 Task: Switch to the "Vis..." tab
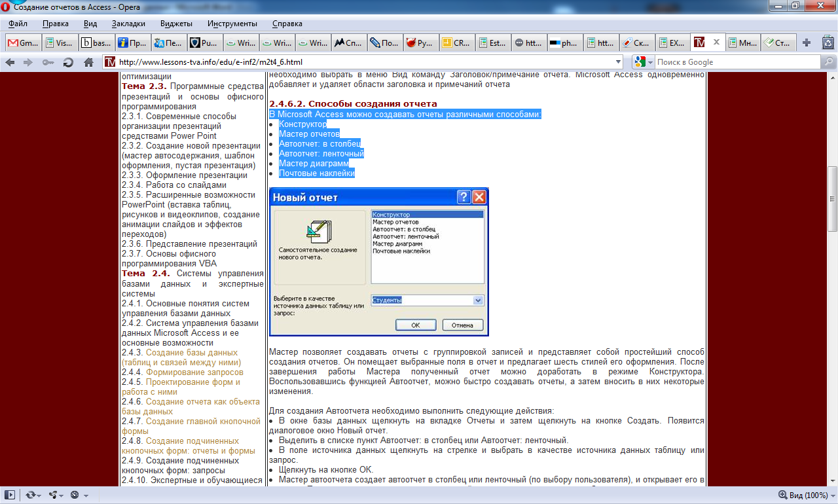tap(60, 43)
